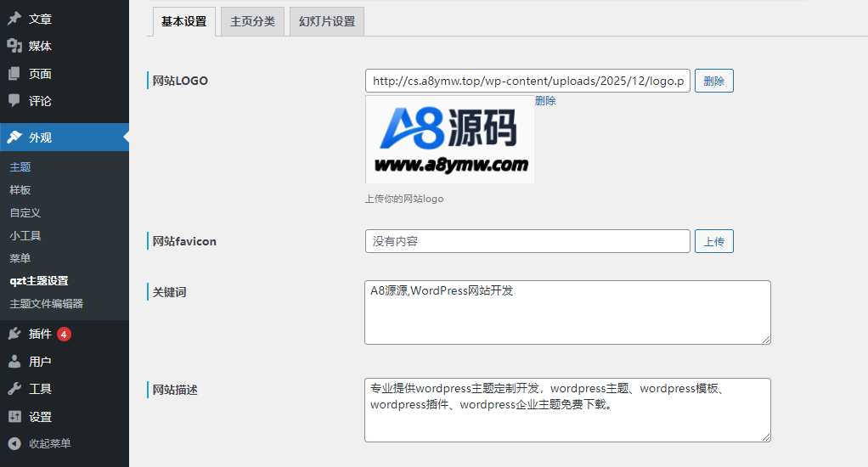Click the 网站favicon input showing 没有内容
The height and width of the screenshot is (467, 868).
pyautogui.click(x=527, y=241)
